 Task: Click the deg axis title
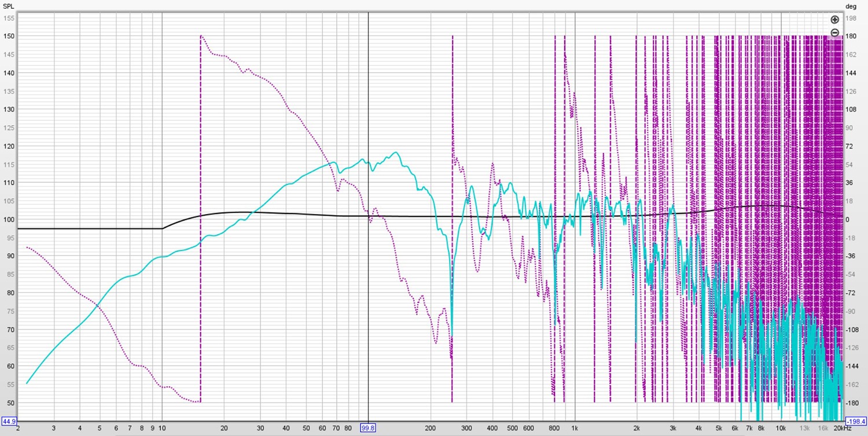[x=851, y=6]
